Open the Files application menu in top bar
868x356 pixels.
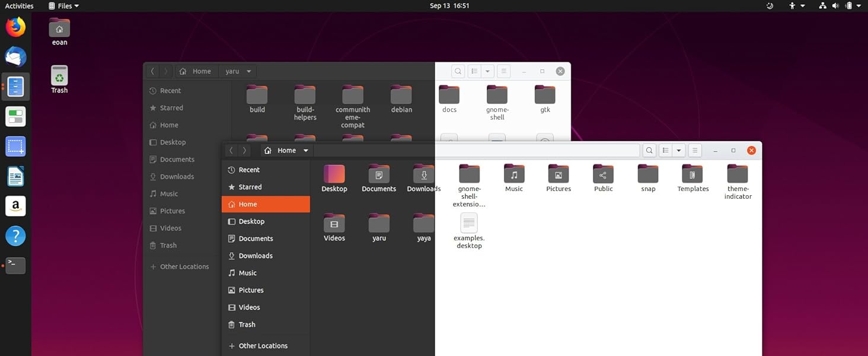pos(63,6)
